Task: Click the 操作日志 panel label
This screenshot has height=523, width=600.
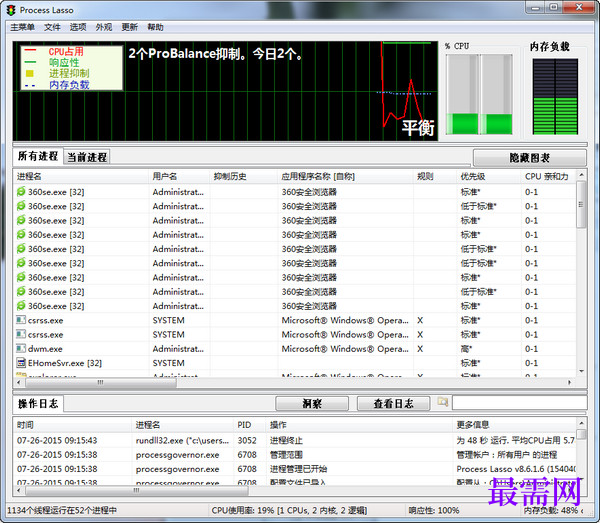Action: (x=38, y=403)
